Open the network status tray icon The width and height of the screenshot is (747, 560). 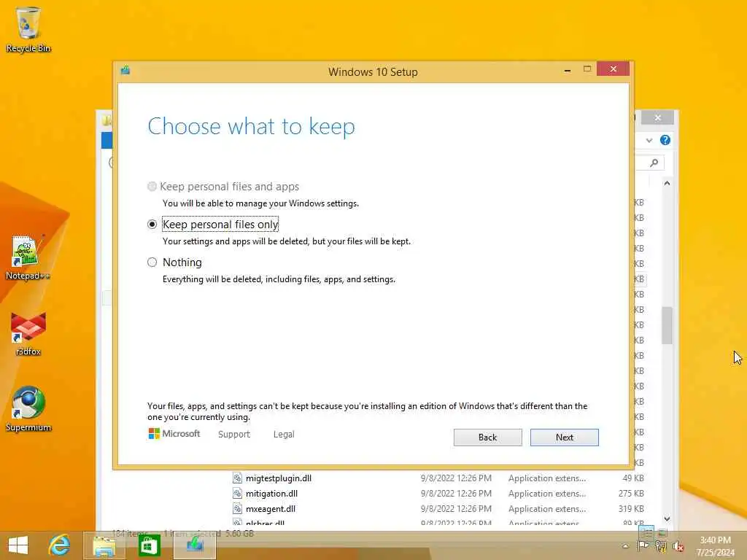[661, 546]
